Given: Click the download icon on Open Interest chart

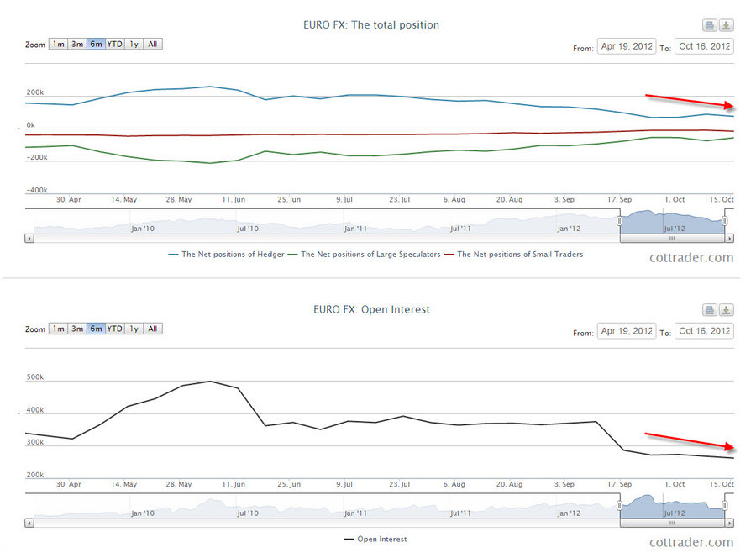Looking at the screenshot, I should coord(726,309).
